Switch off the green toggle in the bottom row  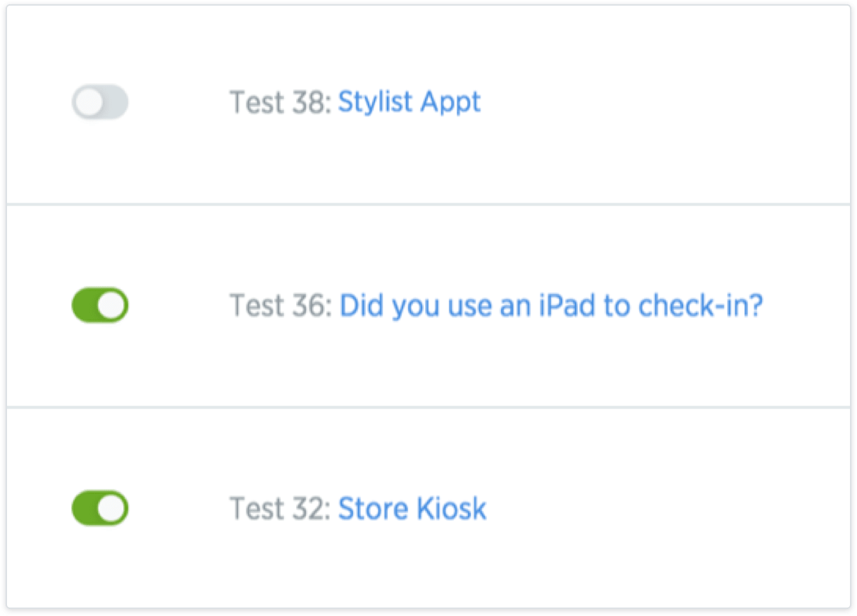click(100, 508)
